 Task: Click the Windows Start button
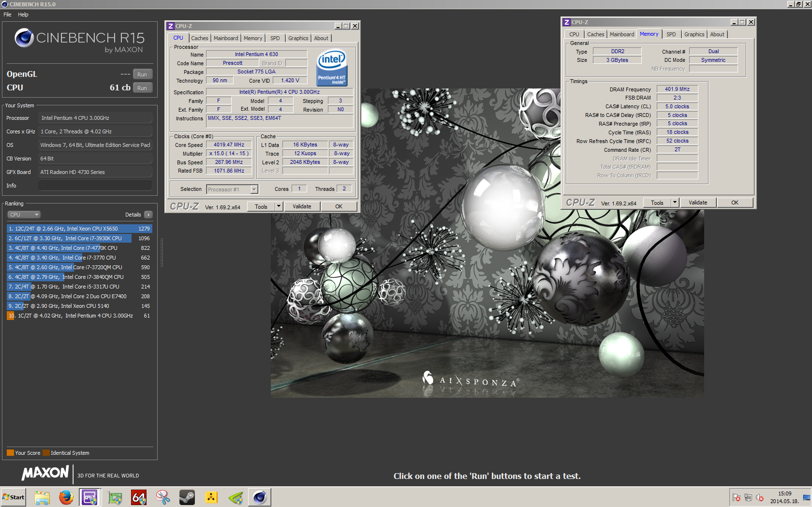point(13,497)
